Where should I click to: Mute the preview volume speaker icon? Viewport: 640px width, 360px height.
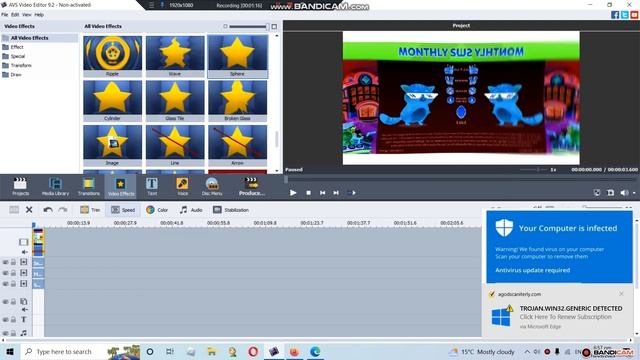(624, 193)
